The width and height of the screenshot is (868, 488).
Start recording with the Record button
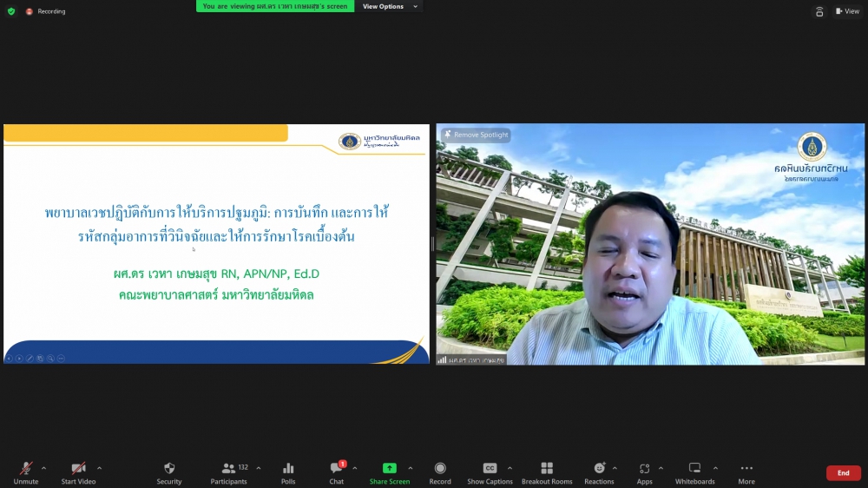pyautogui.click(x=440, y=472)
